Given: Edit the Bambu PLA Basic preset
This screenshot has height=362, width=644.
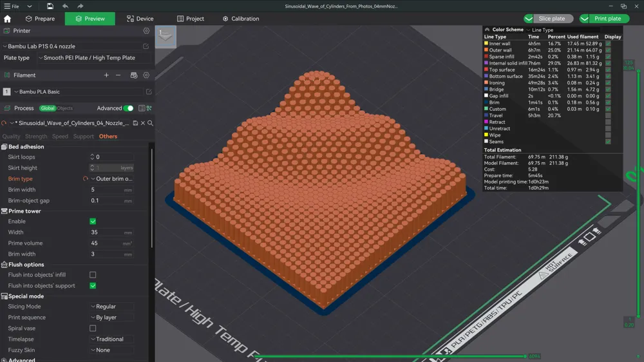Looking at the screenshot, I should pyautogui.click(x=148, y=92).
